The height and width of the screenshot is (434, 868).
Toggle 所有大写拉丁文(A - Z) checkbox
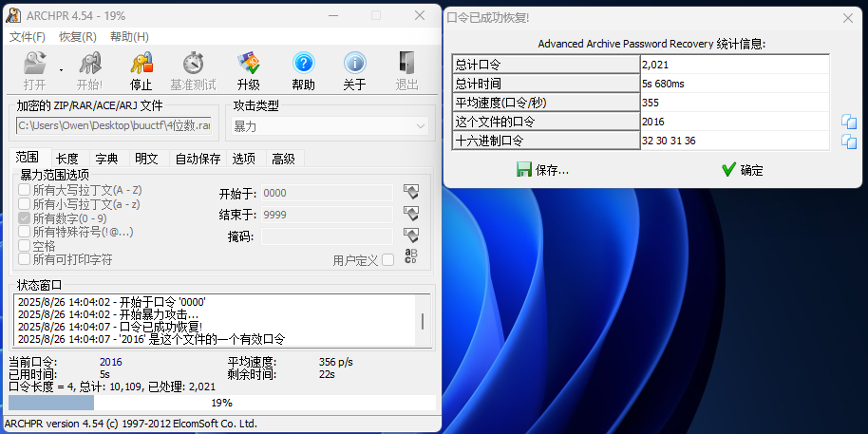coord(25,190)
